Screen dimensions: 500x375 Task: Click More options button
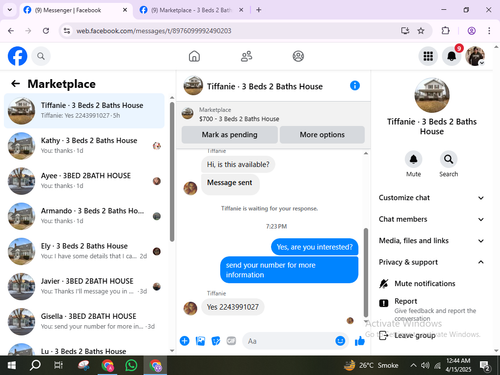[x=322, y=135]
